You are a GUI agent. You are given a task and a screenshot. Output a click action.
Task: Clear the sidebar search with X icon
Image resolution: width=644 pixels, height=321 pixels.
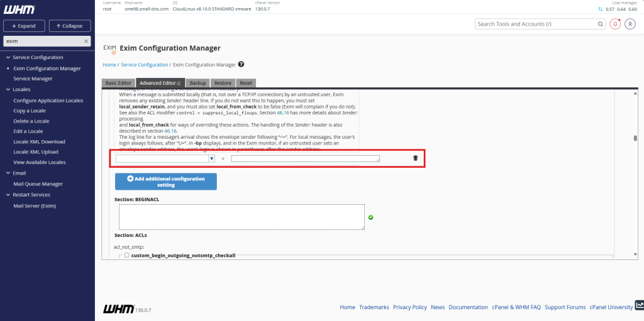pos(86,41)
